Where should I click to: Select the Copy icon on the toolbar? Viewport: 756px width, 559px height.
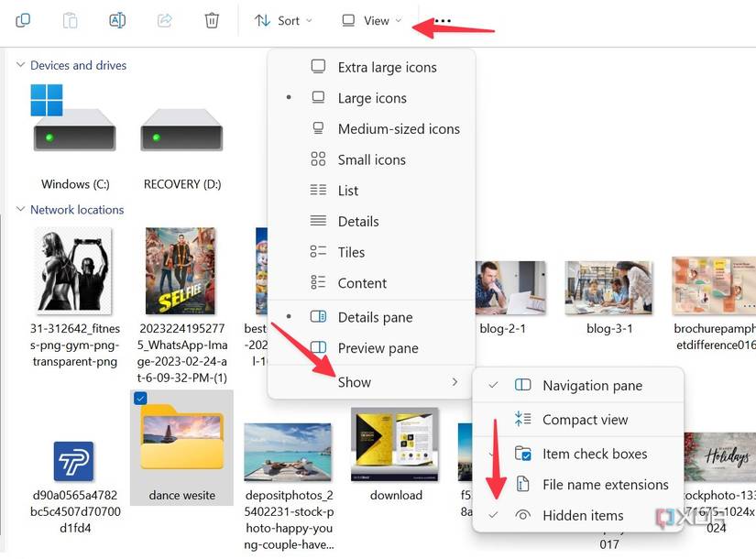(22, 20)
